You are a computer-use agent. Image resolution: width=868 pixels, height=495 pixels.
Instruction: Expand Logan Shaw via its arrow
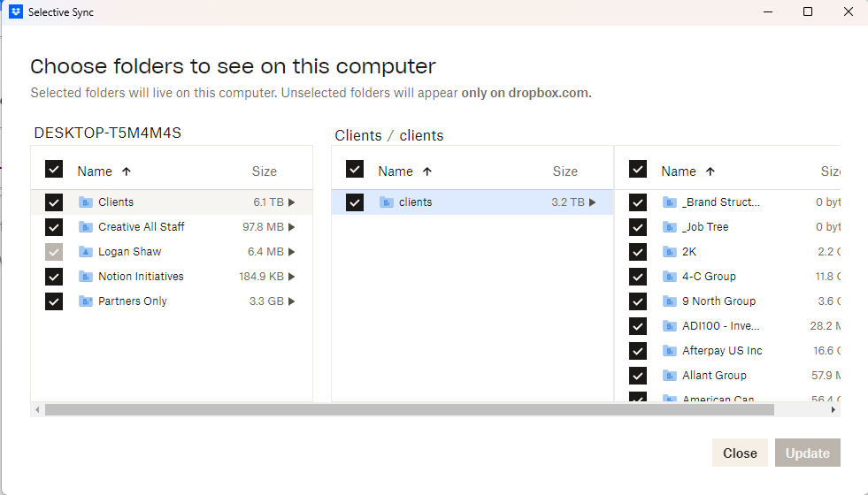click(292, 252)
